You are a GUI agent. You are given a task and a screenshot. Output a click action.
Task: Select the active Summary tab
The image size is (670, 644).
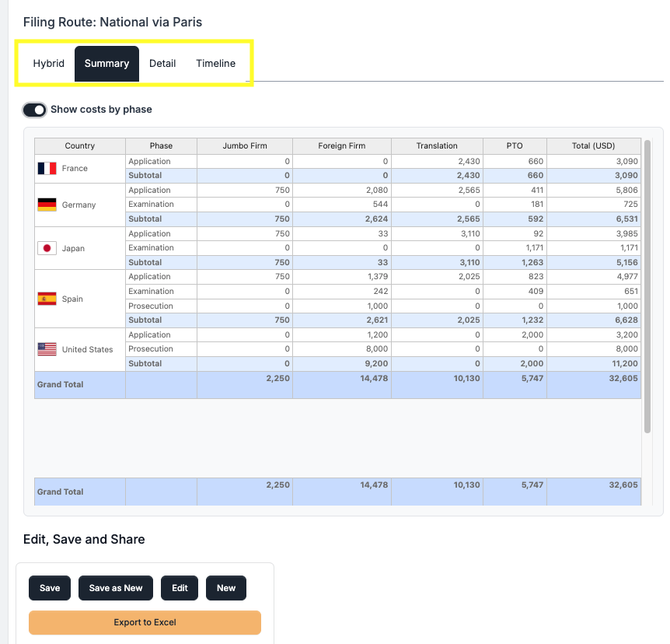tap(106, 64)
